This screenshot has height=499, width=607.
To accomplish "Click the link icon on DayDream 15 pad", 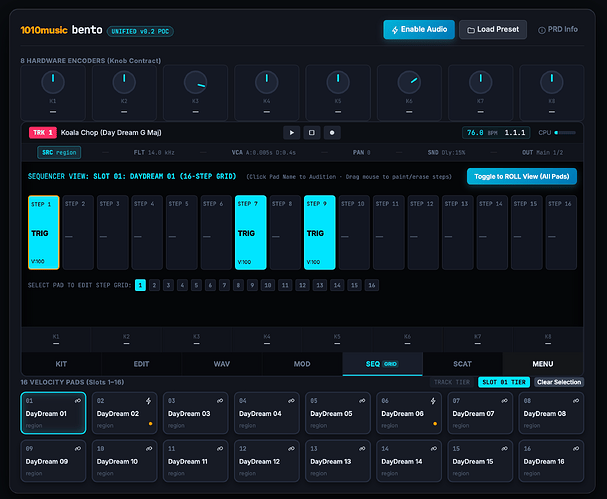I will pos(504,449).
